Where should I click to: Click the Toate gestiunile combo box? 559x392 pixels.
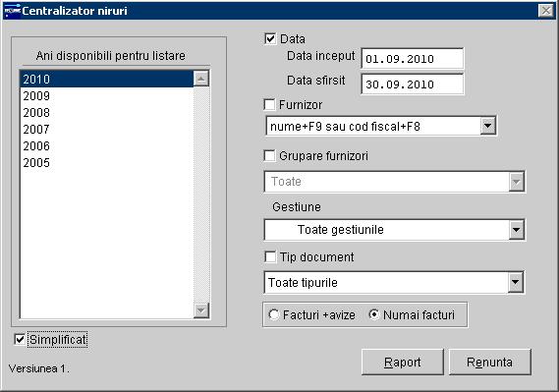(394, 230)
